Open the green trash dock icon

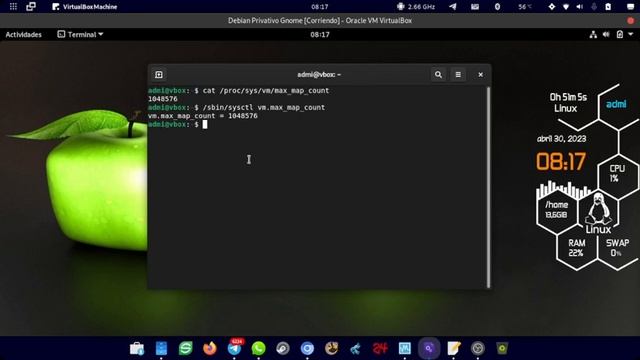click(x=502, y=349)
